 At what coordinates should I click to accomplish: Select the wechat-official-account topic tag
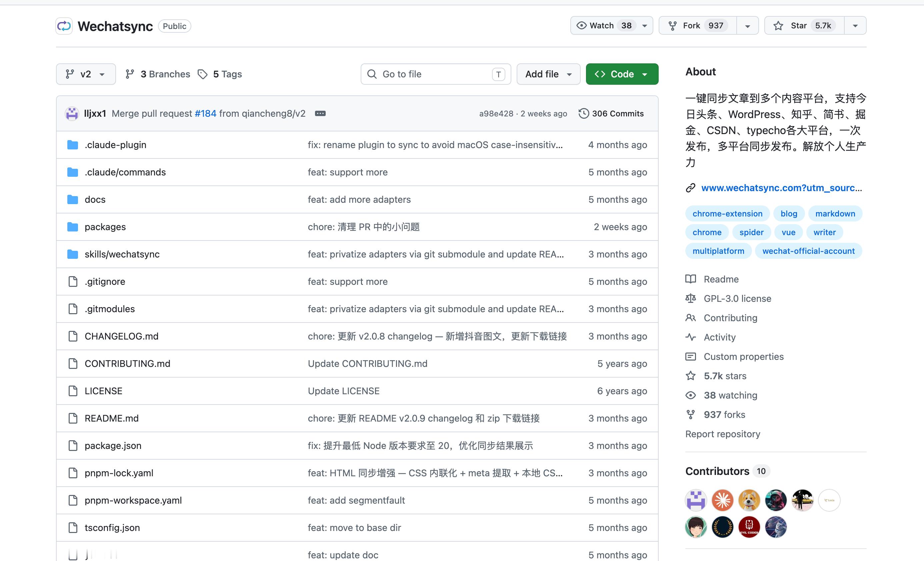(808, 251)
